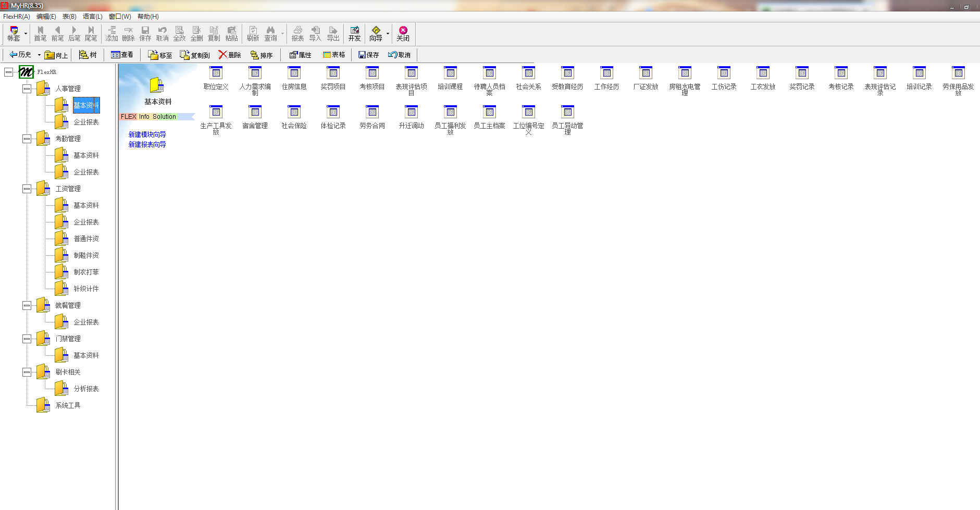Toggle the 树 tree view button
The height and width of the screenshot is (510, 980).
(88, 55)
